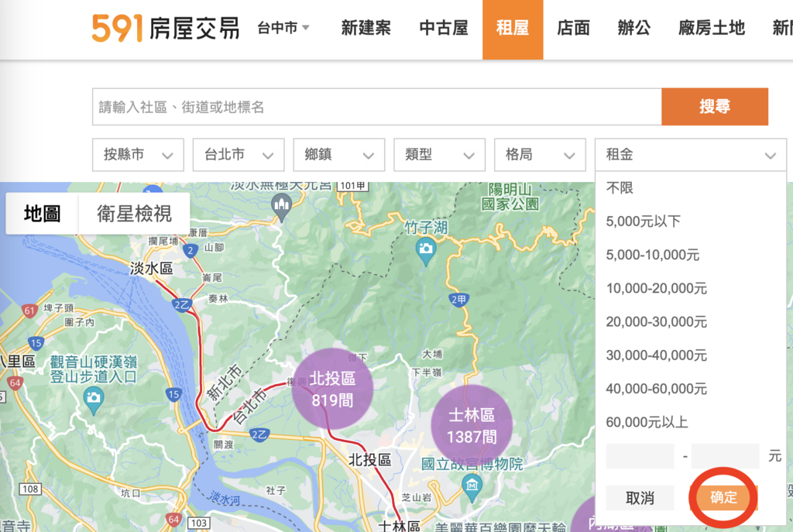Click the 搜尋 search button
This screenshot has height=532, width=793.
click(715, 107)
